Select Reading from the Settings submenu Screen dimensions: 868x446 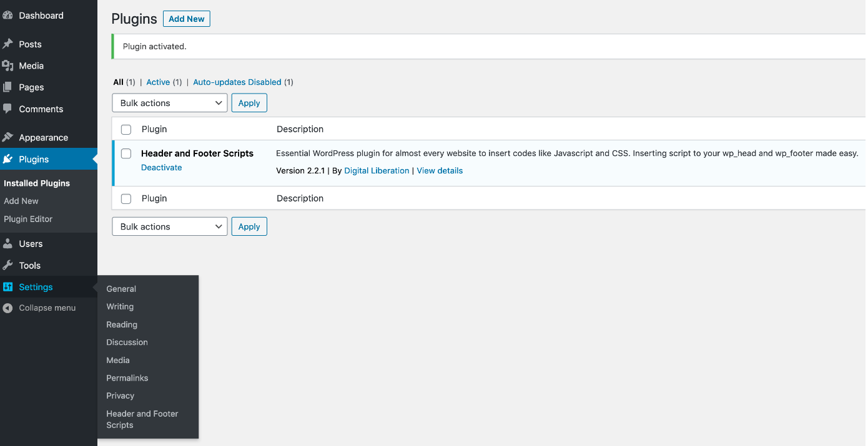point(121,324)
